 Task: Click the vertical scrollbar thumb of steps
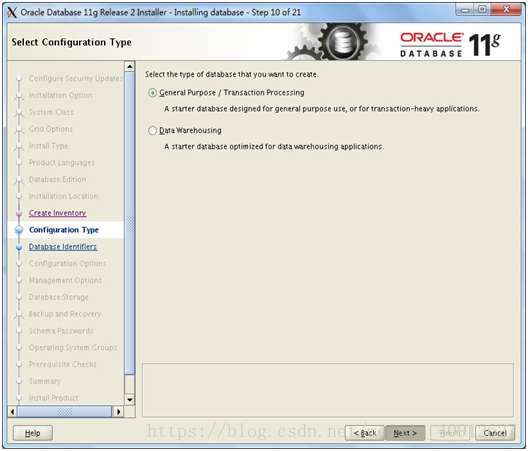(130, 223)
